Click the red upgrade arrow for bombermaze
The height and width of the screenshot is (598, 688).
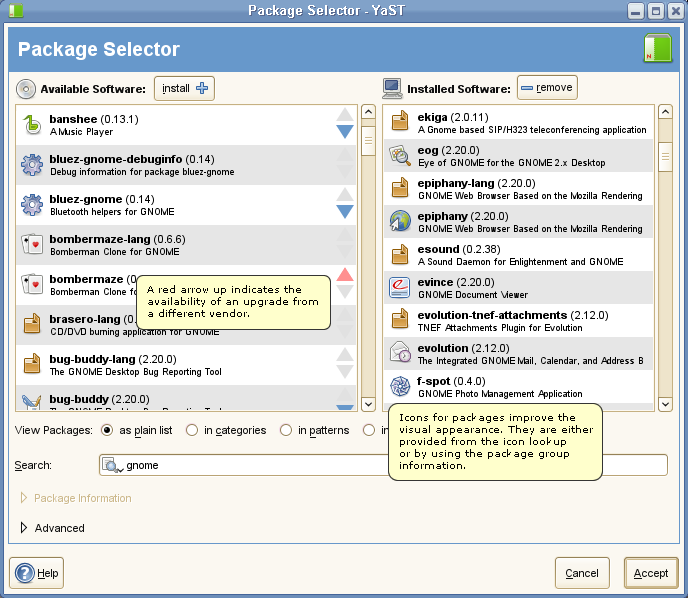[x=345, y=275]
